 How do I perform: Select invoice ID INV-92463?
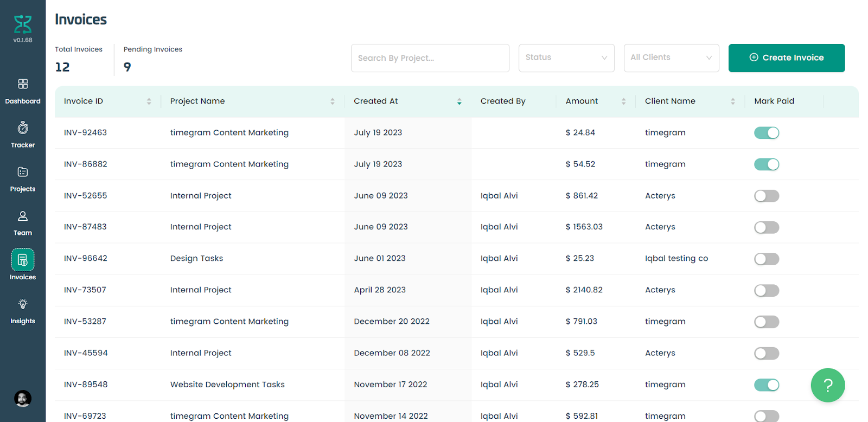(x=85, y=133)
